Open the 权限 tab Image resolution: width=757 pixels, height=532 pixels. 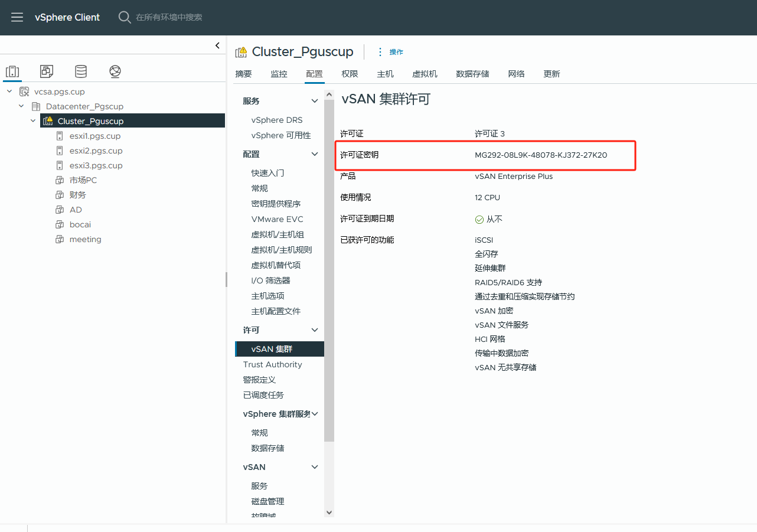[x=350, y=74]
